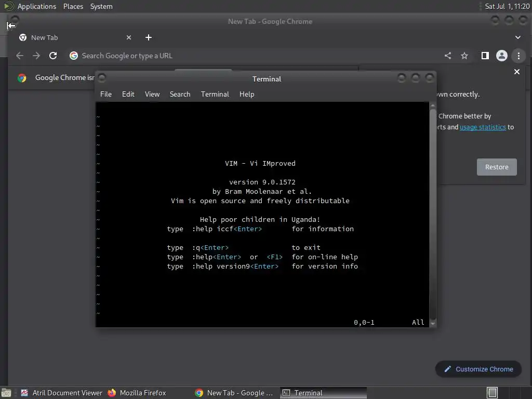Dismiss the Chrome notification with X

pos(517,72)
